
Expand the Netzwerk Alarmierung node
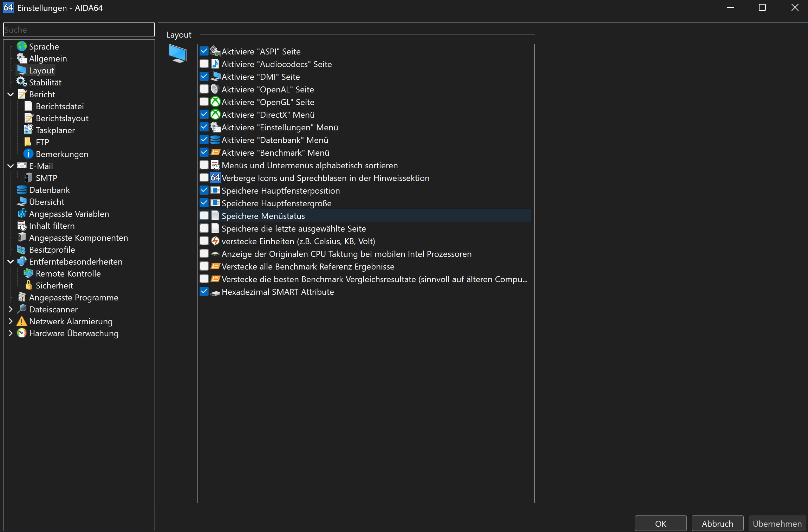coord(11,321)
